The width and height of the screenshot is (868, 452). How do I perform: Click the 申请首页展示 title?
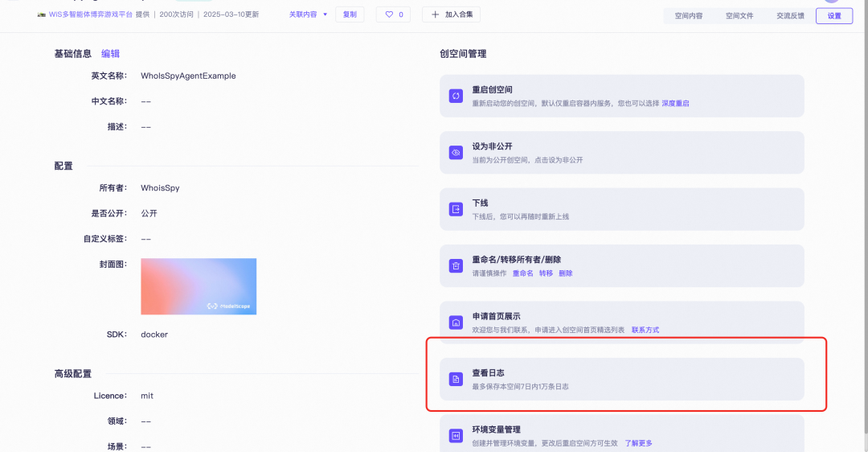point(496,316)
